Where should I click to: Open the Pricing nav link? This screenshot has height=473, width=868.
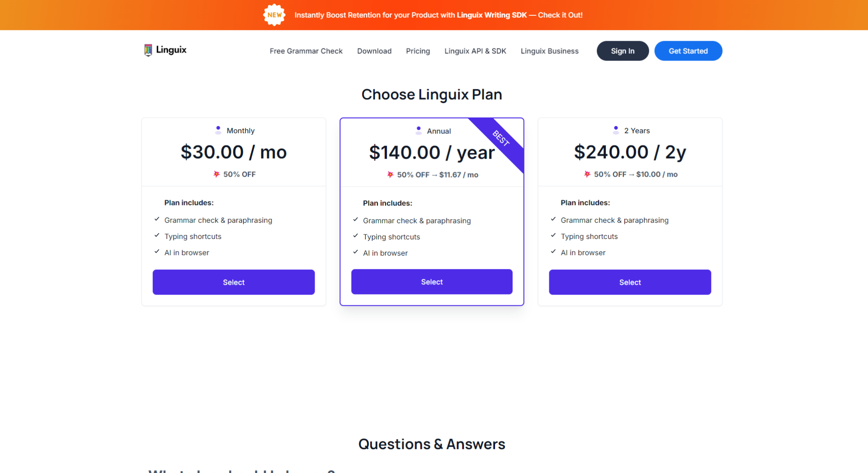point(418,51)
